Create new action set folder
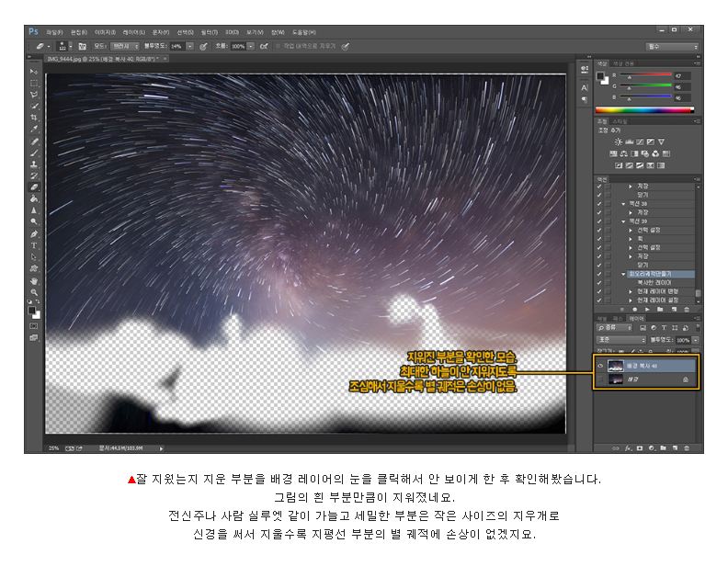The height and width of the screenshot is (566, 728). [660, 309]
